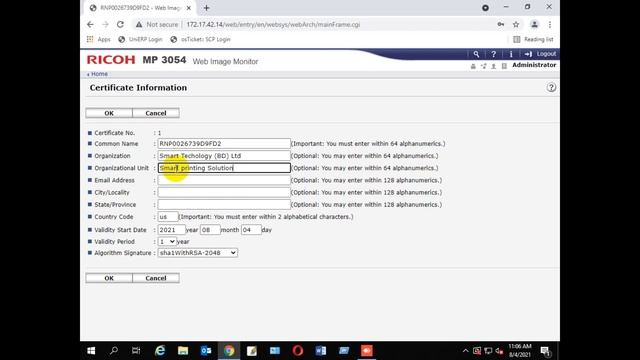Open the volume icon in system tray
The width and height of the screenshot is (640, 360).
pyautogui.click(x=499, y=351)
